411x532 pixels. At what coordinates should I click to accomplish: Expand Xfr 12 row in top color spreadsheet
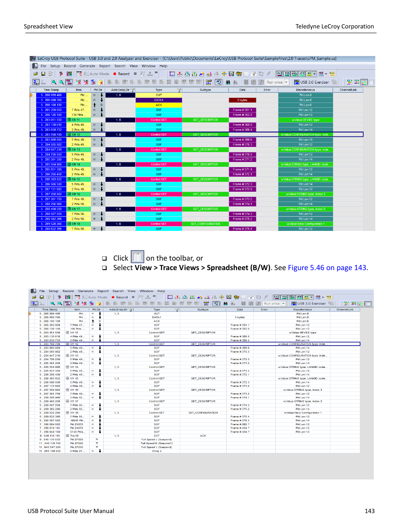pyautogui.click(x=69, y=135)
